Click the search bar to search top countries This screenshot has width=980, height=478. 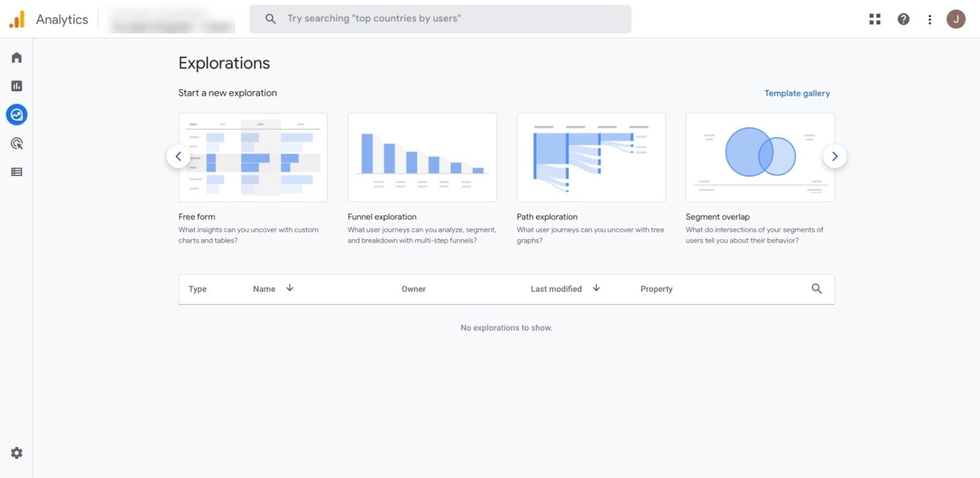(440, 18)
